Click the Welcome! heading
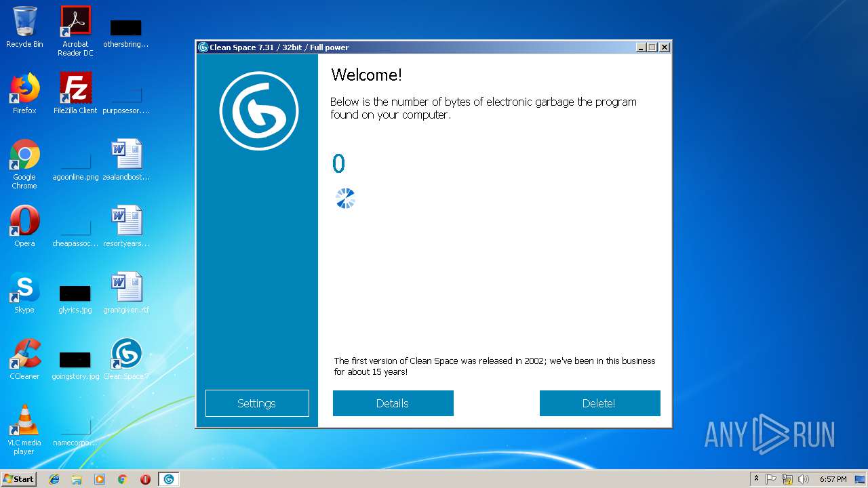 pyautogui.click(x=366, y=75)
